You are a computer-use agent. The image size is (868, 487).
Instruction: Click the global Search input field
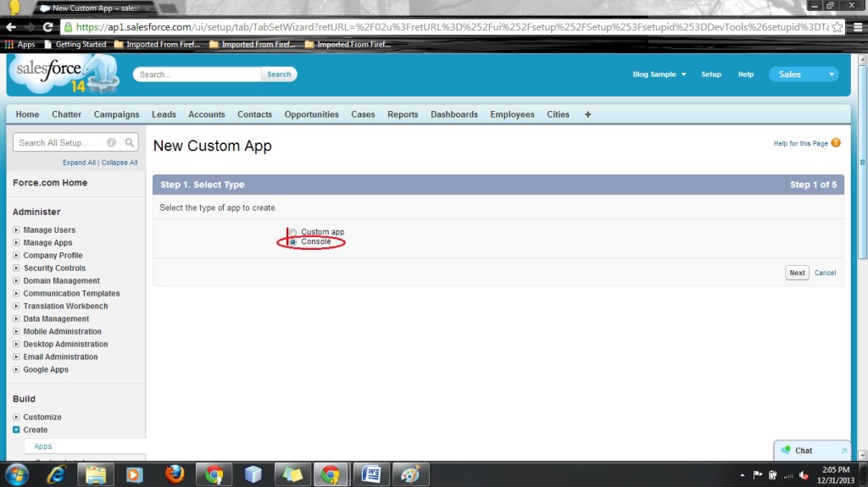tap(197, 75)
